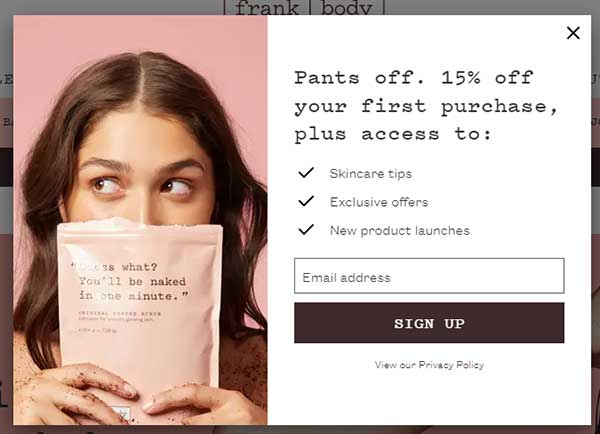Click the word 'body' in the logo
Screen dimensions: 600x434
(x=346, y=8)
